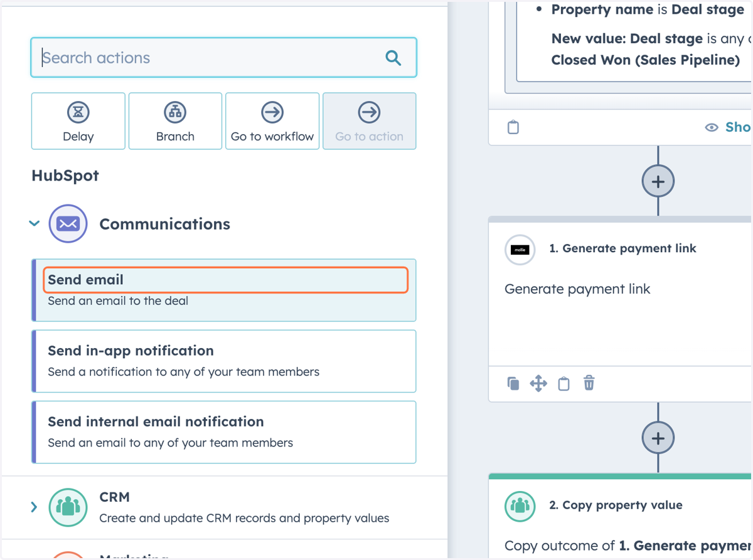Viewport: 753px width, 560px height.
Task: Choose Go to workflow action
Action: coord(272,121)
